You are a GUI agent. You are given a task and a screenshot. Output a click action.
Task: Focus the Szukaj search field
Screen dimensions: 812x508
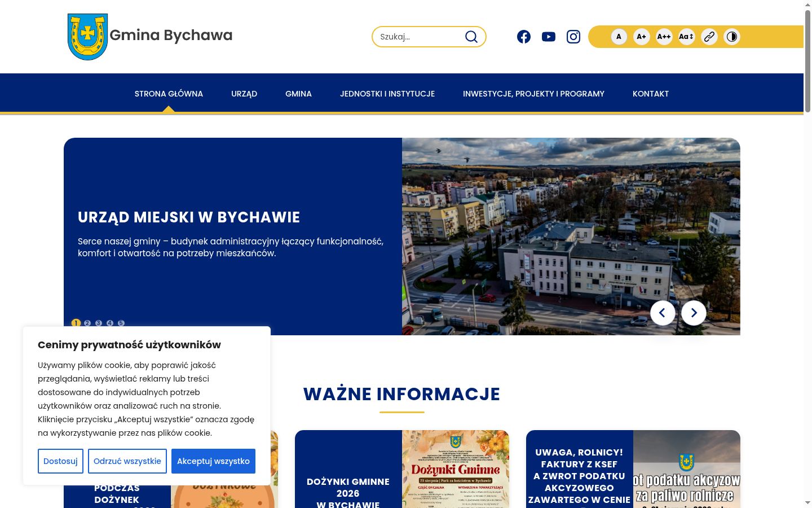[420, 37]
